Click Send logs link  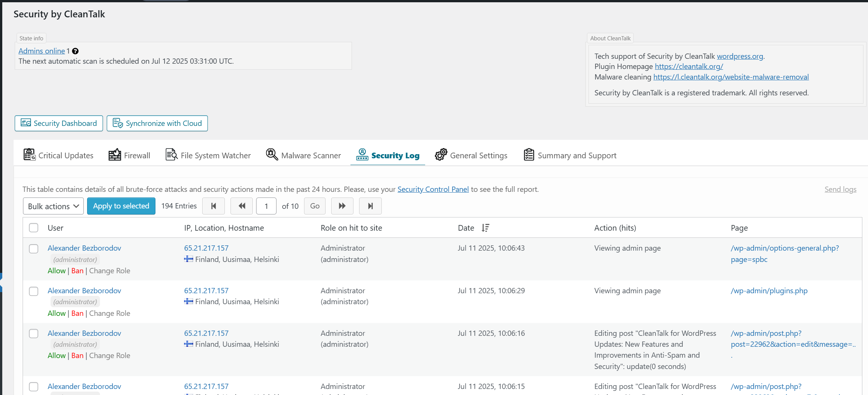pyautogui.click(x=840, y=189)
